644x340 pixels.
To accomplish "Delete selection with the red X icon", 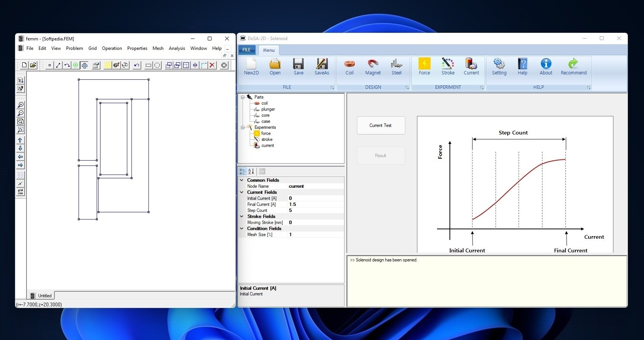I will coord(212,65).
